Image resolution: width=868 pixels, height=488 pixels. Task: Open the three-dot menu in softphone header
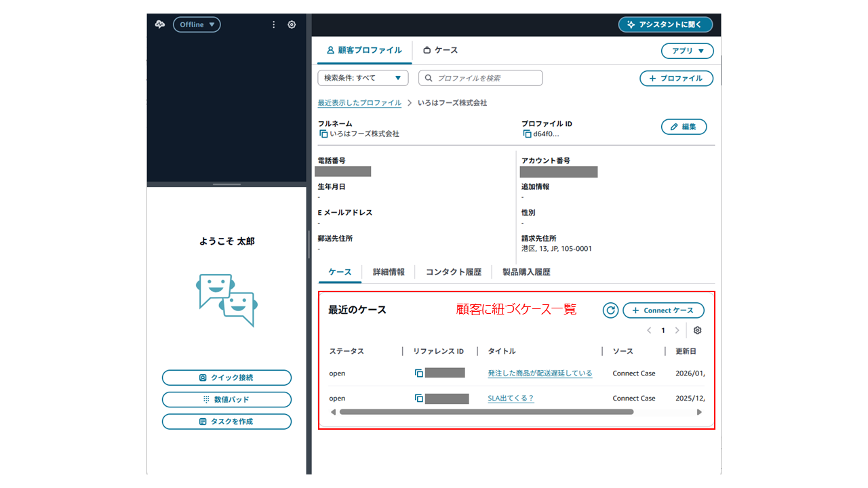(274, 24)
